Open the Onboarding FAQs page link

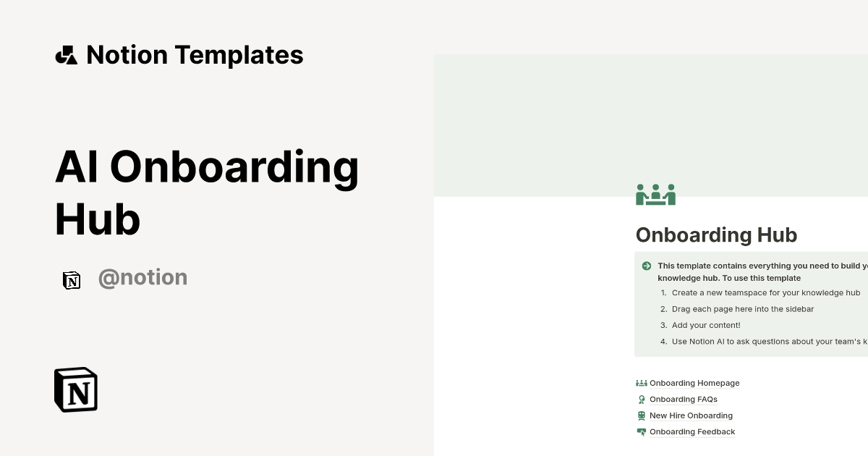click(x=683, y=399)
